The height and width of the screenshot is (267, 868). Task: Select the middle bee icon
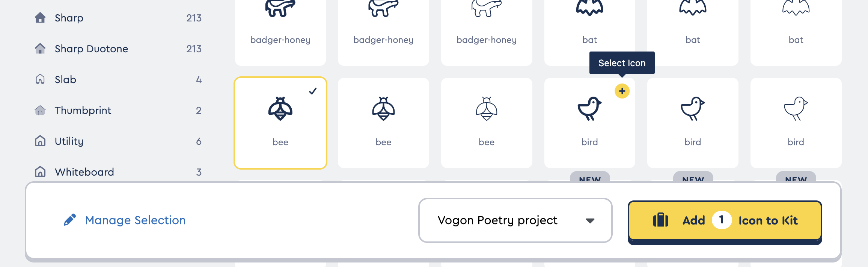pyautogui.click(x=383, y=122)
